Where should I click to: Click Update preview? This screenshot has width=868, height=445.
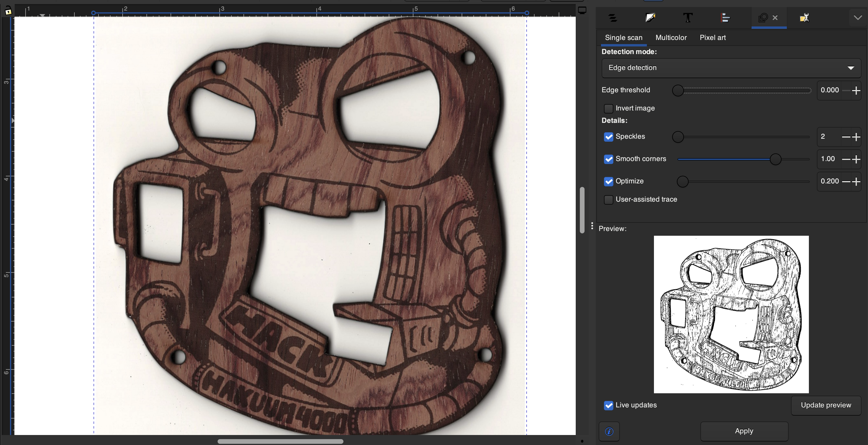pos(826,405)
